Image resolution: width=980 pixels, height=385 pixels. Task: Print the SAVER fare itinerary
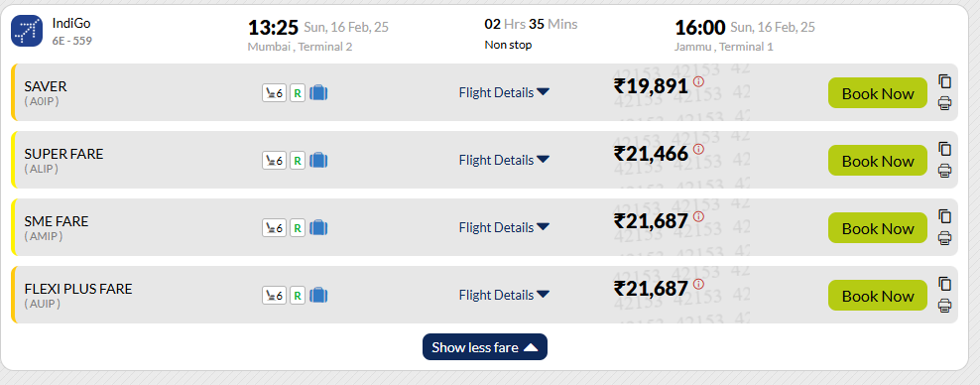[x=944, y=103]
